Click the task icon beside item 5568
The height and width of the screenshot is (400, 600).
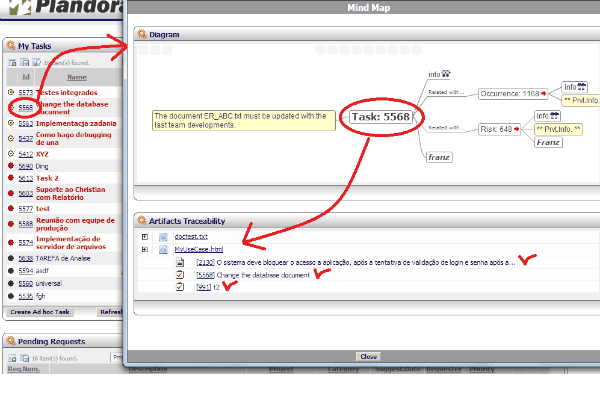tap(180, 274)
